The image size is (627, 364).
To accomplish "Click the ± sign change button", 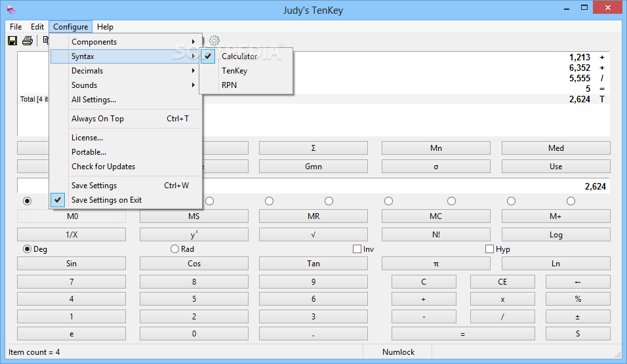I will point(578,316).
